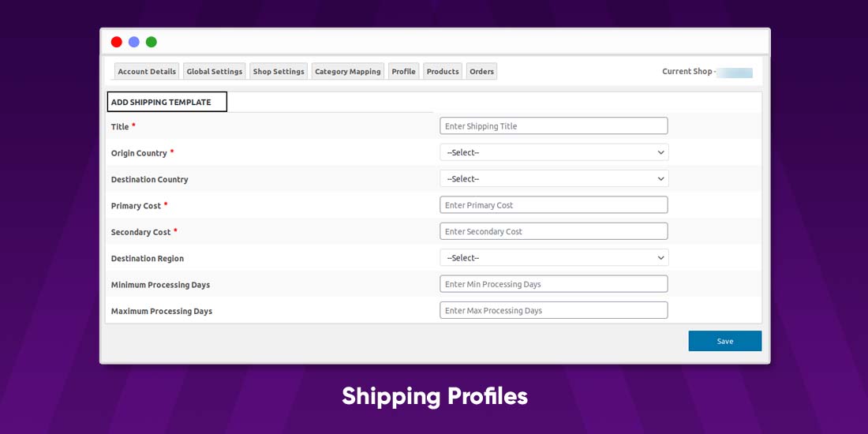The width and height of the screenshot is (868, 434).
Task: Switch to Global Settings tab
Action: pyautogui.click(x=214, y=71)
